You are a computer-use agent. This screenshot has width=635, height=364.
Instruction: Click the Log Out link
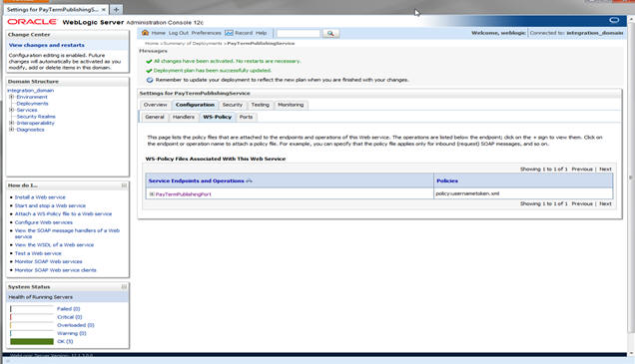pos(179,33)
